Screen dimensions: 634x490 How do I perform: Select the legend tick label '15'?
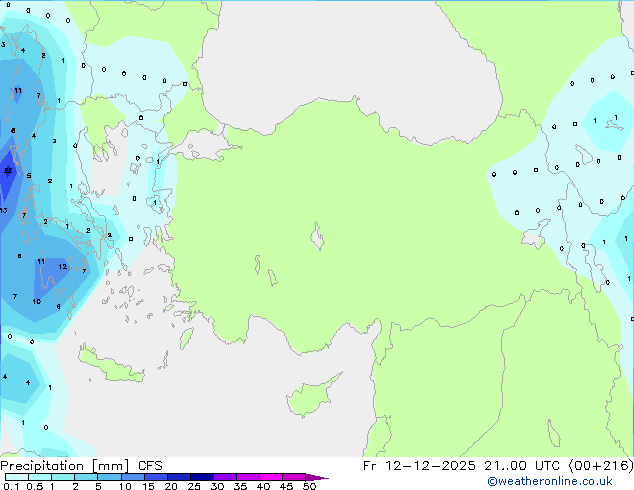point(148,486)
